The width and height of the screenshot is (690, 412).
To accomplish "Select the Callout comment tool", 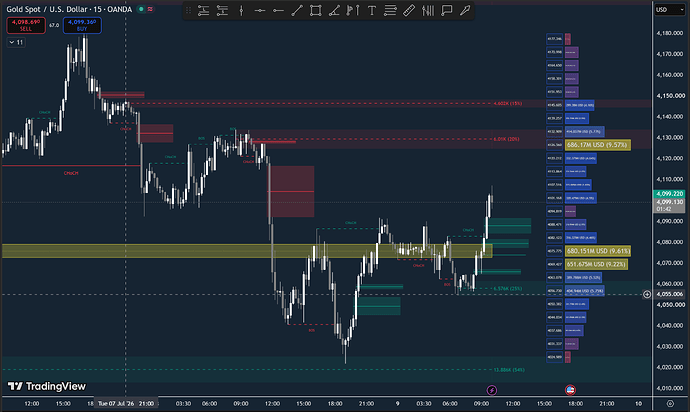I will tap(447, 11).
